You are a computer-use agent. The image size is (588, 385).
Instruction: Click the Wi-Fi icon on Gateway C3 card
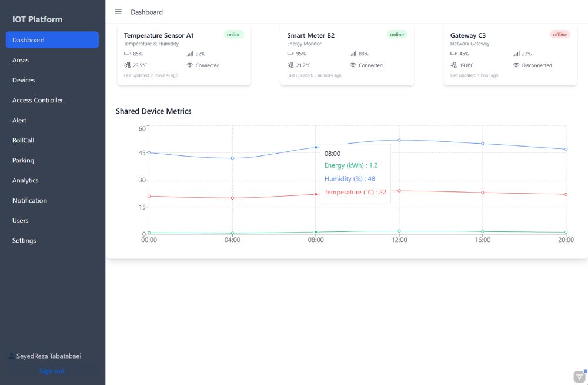pos(516,65)
